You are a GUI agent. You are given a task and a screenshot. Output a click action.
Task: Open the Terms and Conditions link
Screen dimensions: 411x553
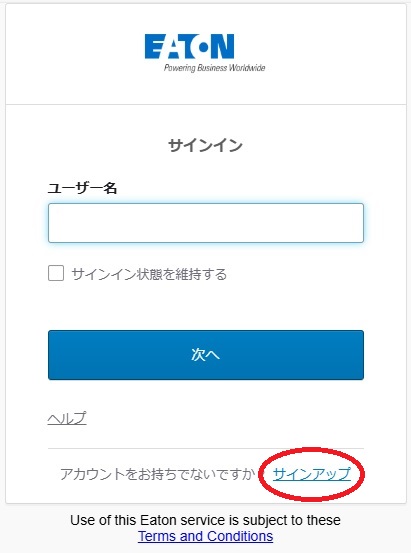tap(205, 536)
